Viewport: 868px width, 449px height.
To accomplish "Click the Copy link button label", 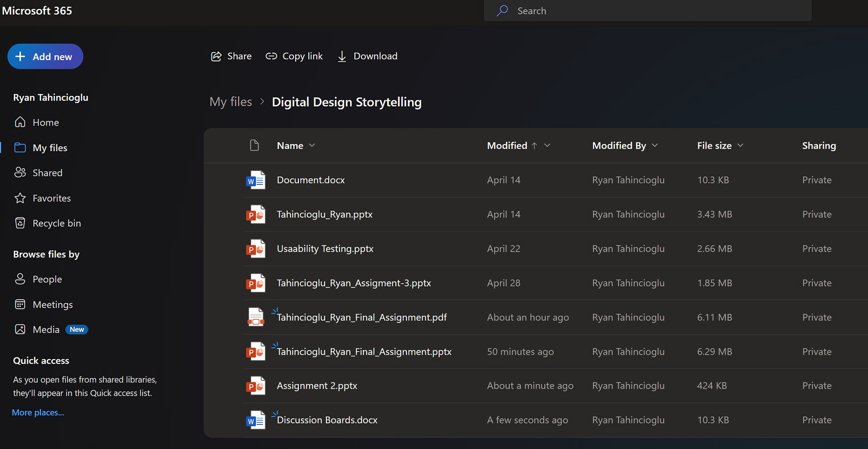I will tap(302, 56).
